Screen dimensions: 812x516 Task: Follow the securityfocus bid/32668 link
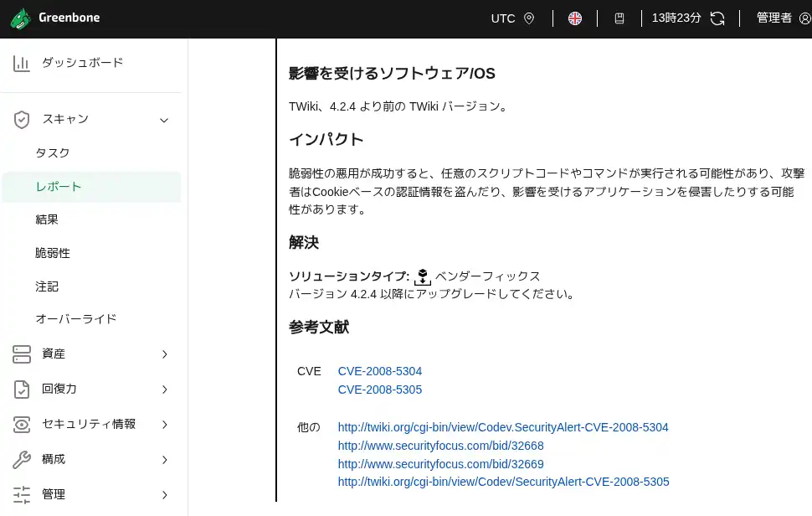440,446
